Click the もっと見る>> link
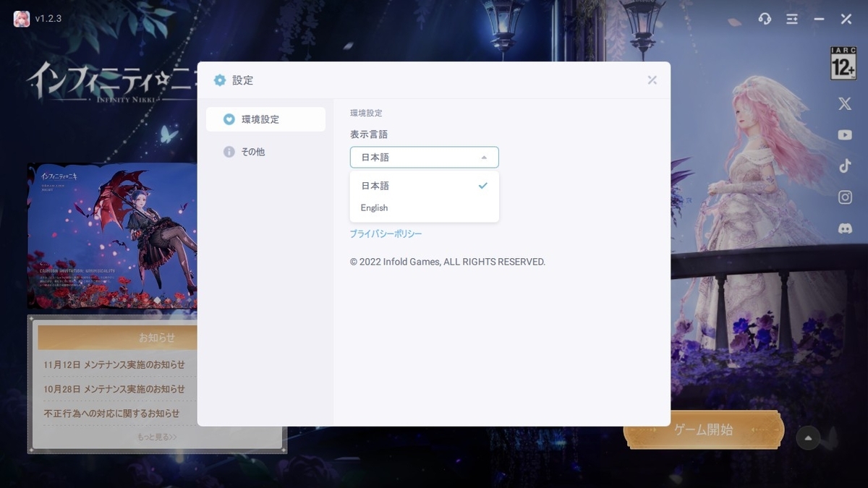Viewport: 868px width, 488px height. click(157, 437)
